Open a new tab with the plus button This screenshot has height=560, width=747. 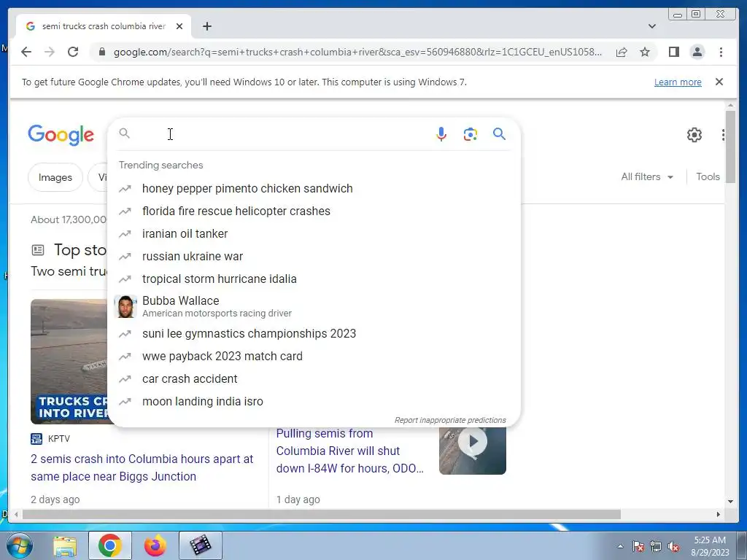206,26
